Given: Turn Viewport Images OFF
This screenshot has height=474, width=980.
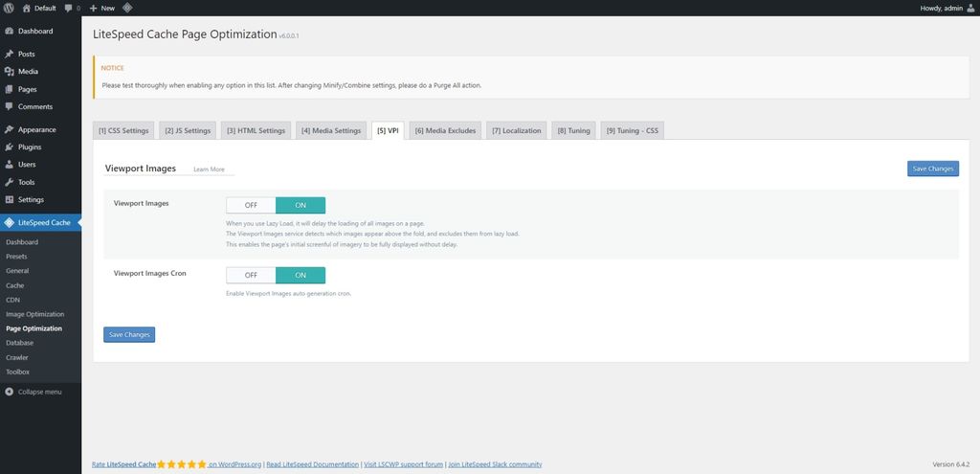Looking at the screenshot, I should (x=251, y=205).
